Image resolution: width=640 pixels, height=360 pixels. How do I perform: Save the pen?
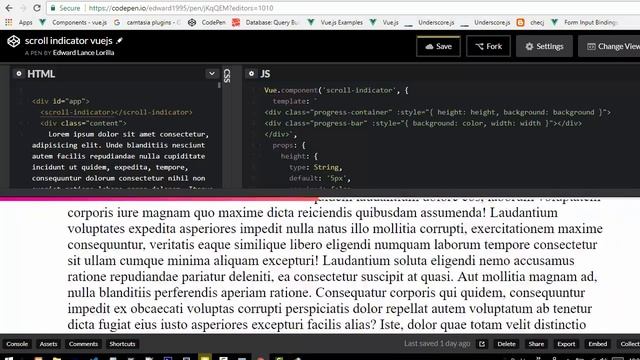[438, 47]
